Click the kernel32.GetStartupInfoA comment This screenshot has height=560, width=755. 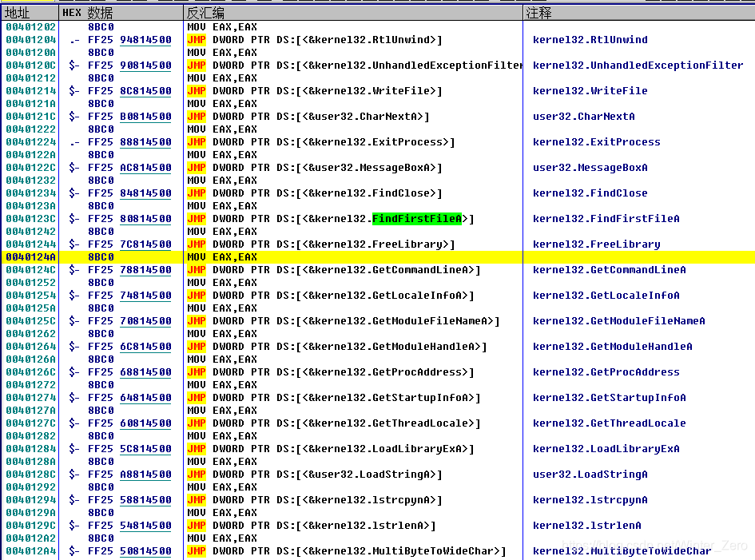(609, 397)
